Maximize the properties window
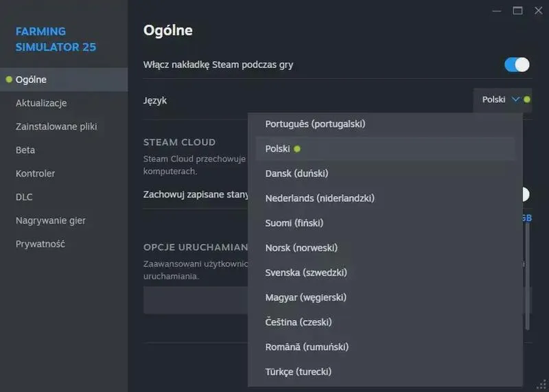This screenshot has width=549, height=392. [517, 11]
